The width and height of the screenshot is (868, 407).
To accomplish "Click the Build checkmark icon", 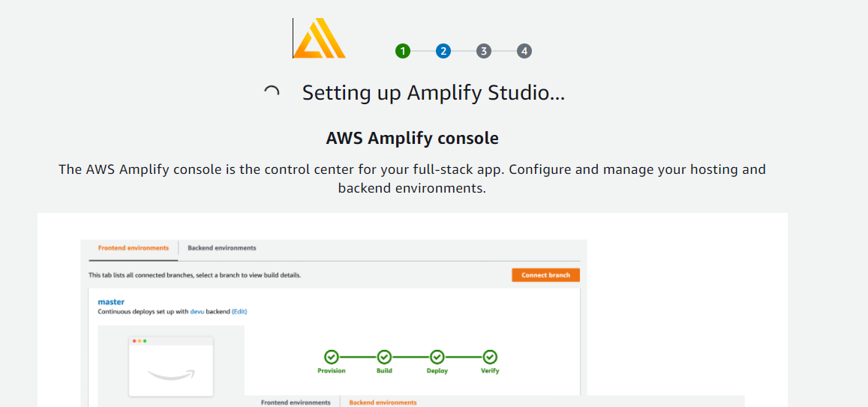I will (x=384, y=357).
